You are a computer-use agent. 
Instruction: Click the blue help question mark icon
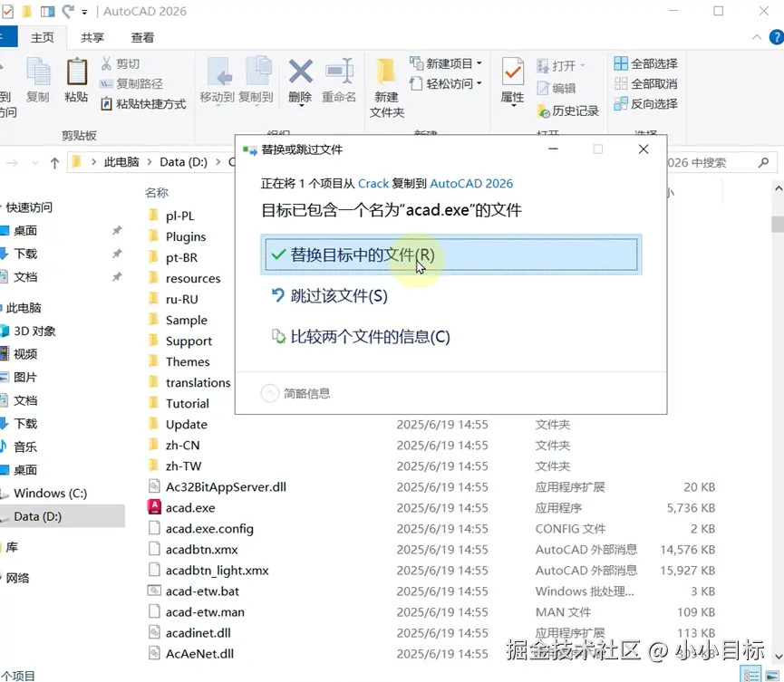click(777, 37)
